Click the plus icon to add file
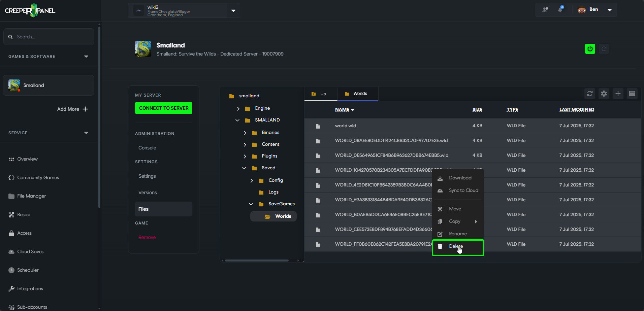The height and width of the screenshot is (311, 644). pyautogui.click(x=618, y=94)
